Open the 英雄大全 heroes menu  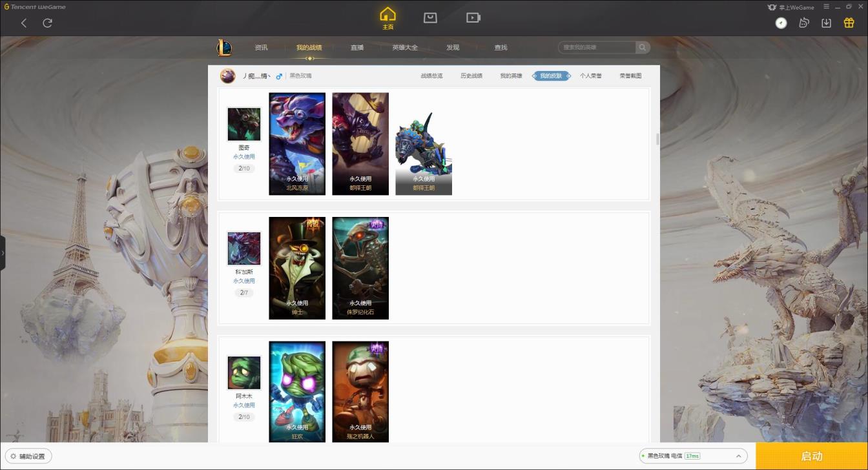coord(405,48)
